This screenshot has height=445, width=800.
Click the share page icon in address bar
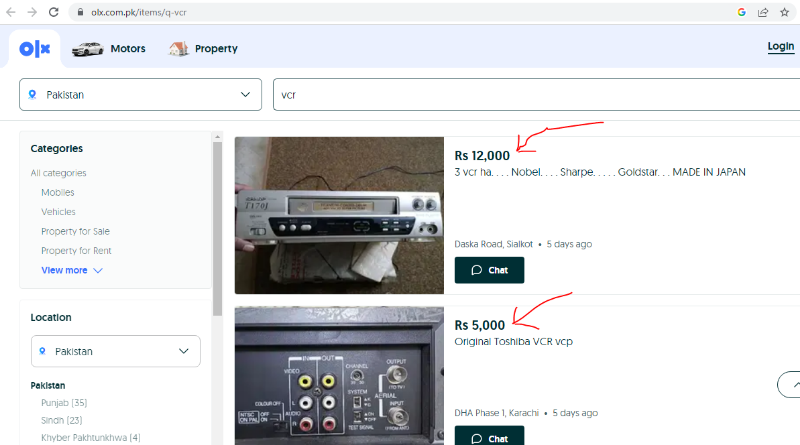tap(763, 12)
